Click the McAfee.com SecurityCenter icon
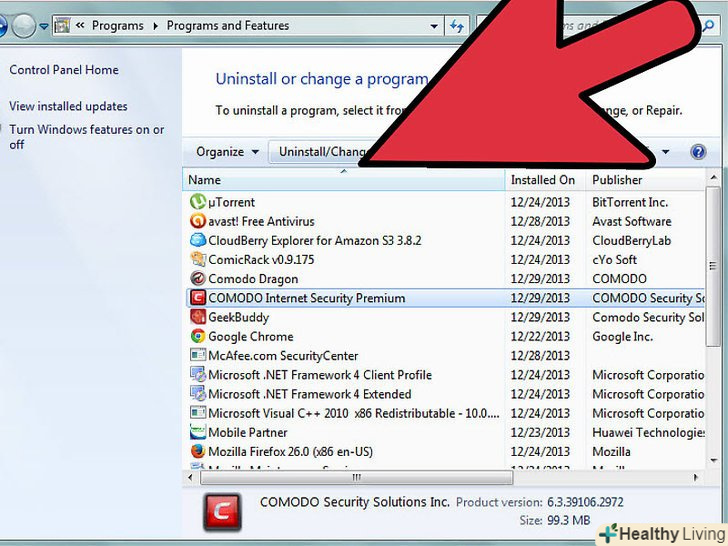The width and height of the screenshot is (728, 546). point(198,355)
